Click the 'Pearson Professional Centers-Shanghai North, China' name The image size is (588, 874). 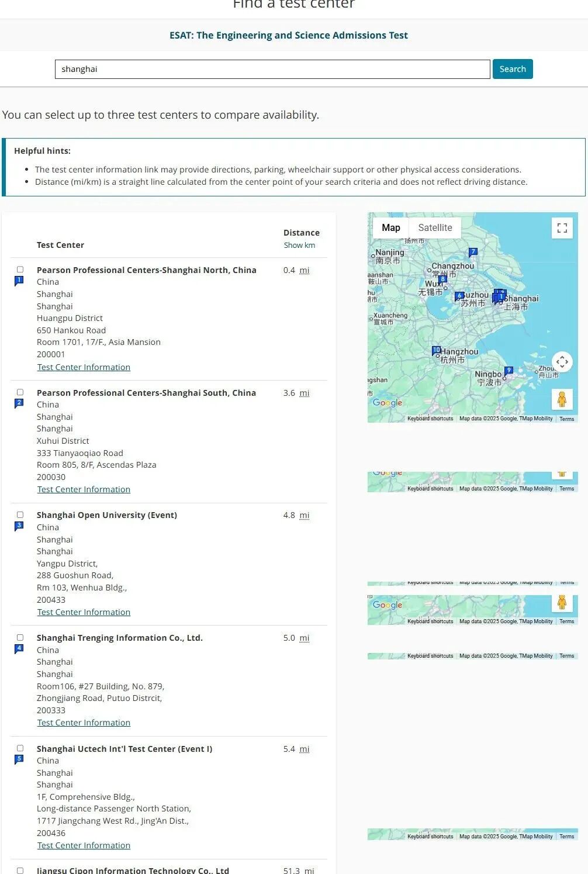[147, 270]
